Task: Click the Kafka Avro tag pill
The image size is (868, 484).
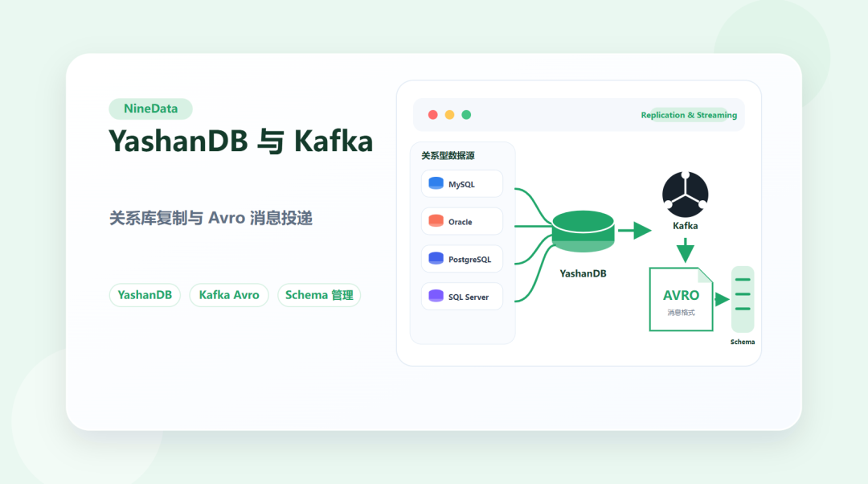Action: click(x=229, y=295)
